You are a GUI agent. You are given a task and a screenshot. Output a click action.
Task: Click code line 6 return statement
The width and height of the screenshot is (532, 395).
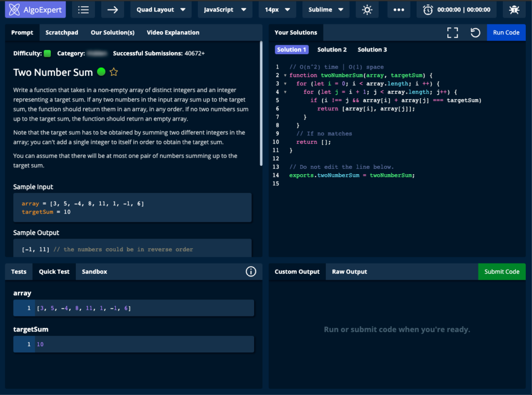[x=366, y=109]
